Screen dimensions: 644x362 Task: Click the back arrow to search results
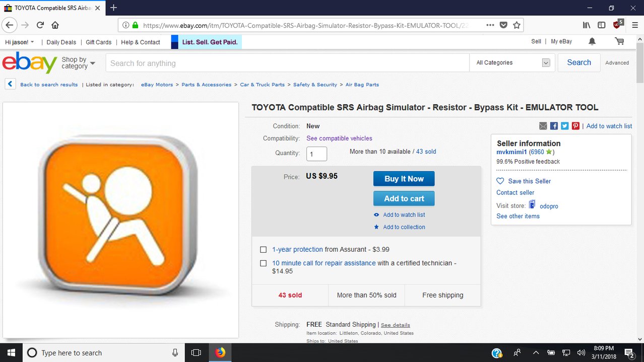[10, 84]
